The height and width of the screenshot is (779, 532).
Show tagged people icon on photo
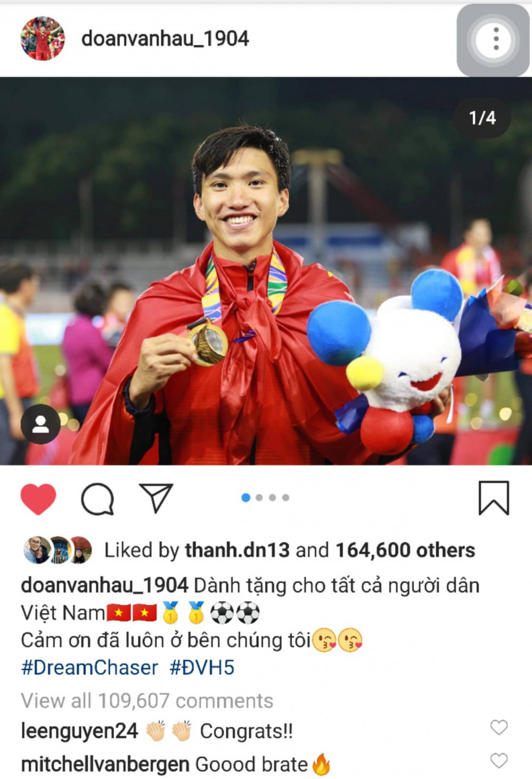click(x=40, y=424)
